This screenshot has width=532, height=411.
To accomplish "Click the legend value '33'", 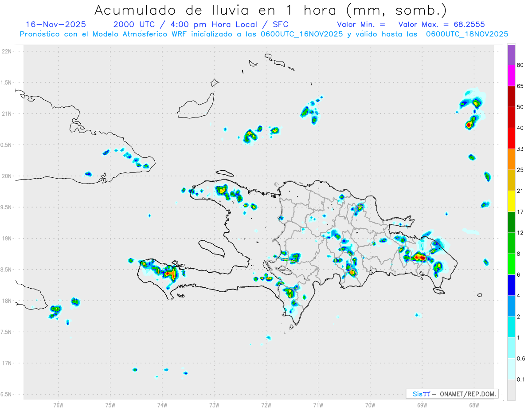I will (x=520, y=149).
